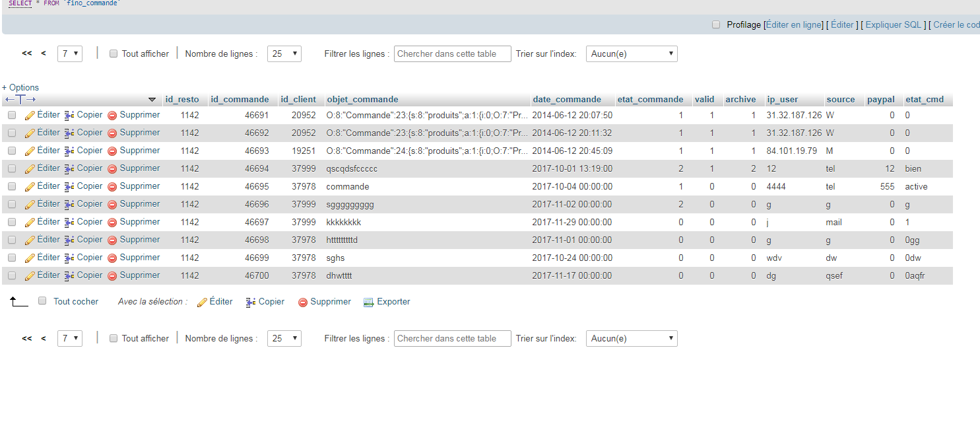The width and height of the screenshot is (980, 428).
Task: Sort by the date_commande column header
Action: (570, 99)
